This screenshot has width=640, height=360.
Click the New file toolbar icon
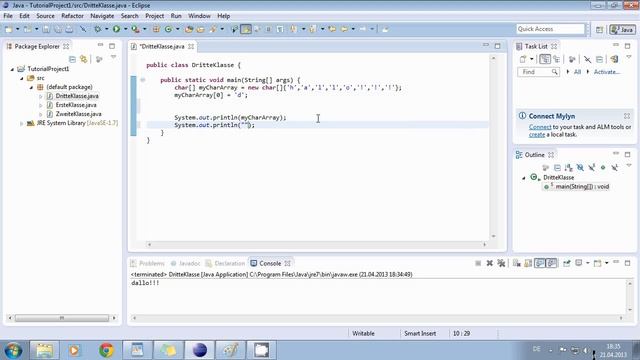pos(9,29)
